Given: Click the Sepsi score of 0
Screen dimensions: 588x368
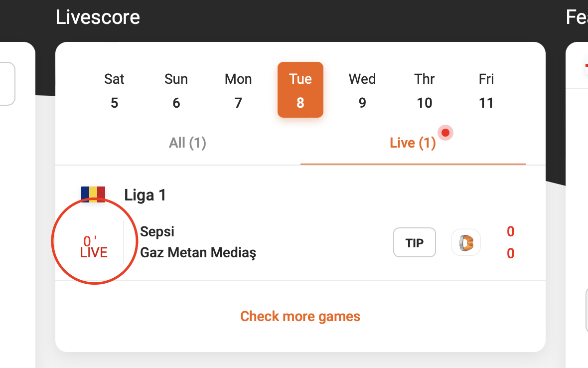Looking at the screenshot, I should 510,231.
